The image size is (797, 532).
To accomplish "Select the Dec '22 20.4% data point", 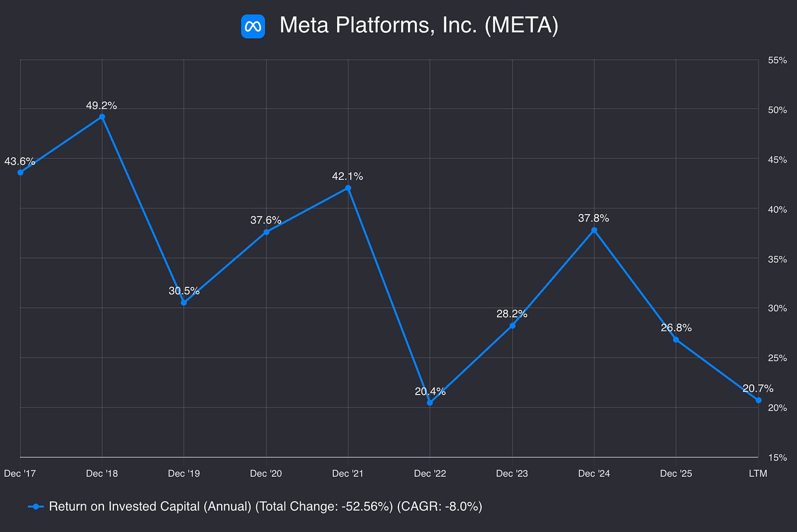I will [430, 403].
